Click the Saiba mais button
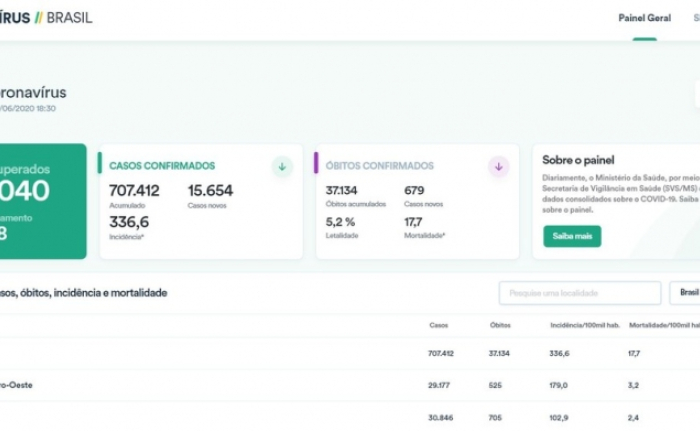 (572, 236)
